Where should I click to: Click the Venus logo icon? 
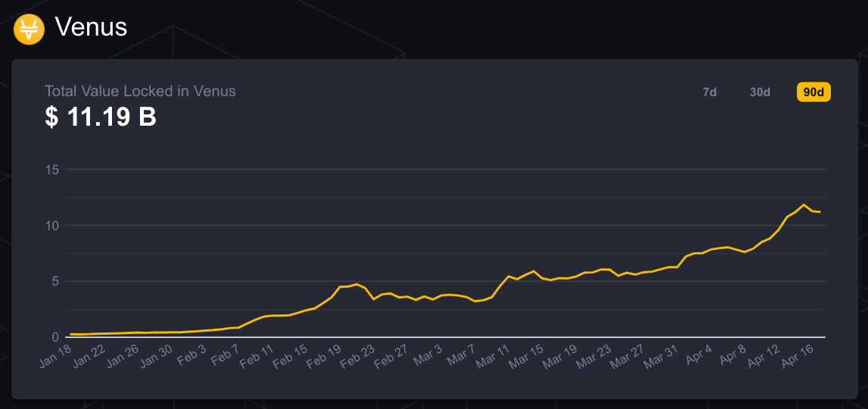[x=30, y=29]
